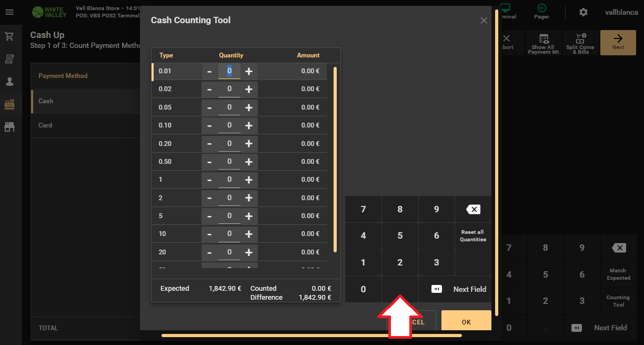Open the store sidebar icon

[x=9, y=127]
